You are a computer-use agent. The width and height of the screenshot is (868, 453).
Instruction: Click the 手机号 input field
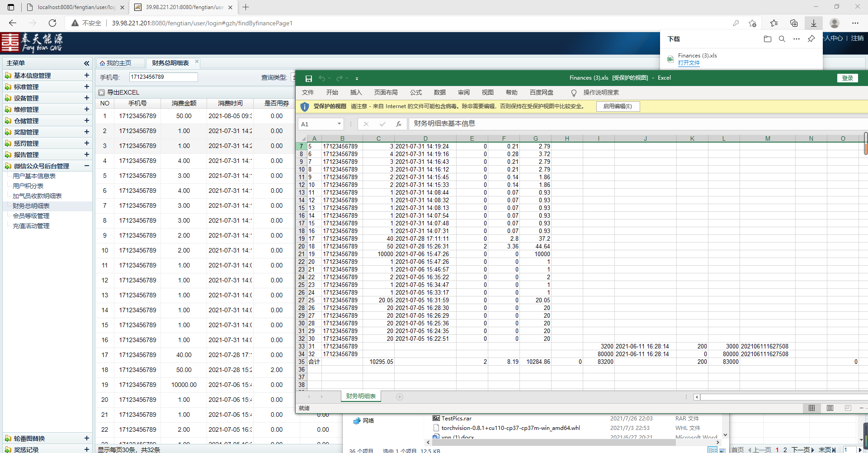(163, 77)
